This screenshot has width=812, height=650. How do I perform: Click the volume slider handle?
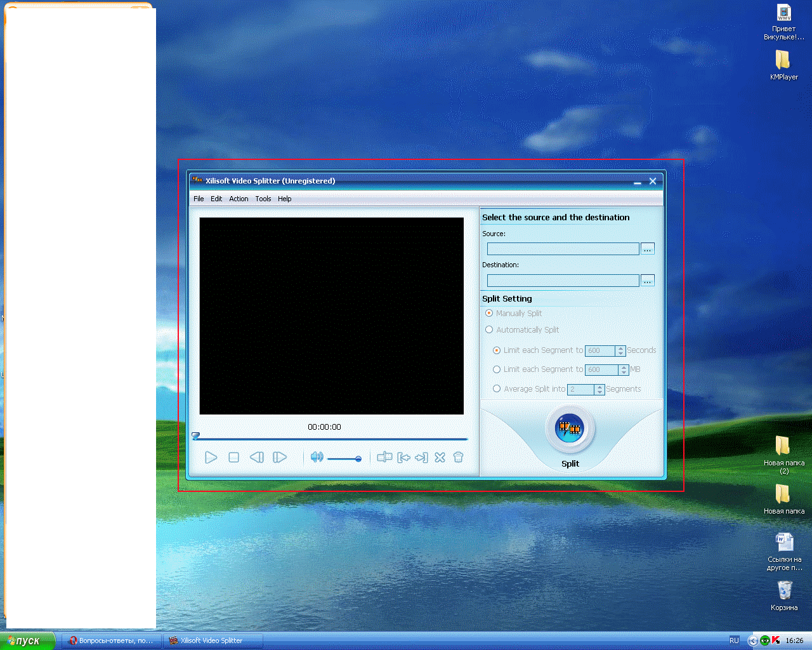point(358,458)
